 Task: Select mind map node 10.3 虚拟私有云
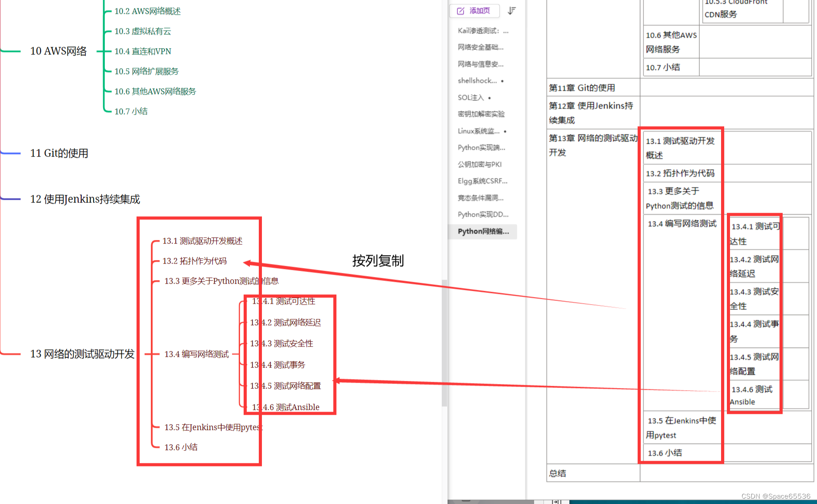[x=142, y=31]
